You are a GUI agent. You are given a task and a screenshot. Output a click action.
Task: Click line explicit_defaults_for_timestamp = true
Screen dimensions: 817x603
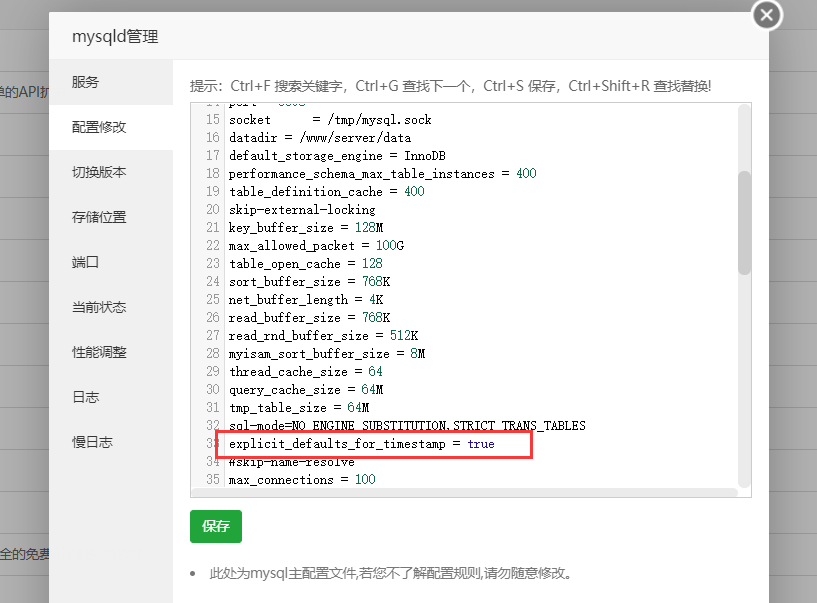[362, 444]
